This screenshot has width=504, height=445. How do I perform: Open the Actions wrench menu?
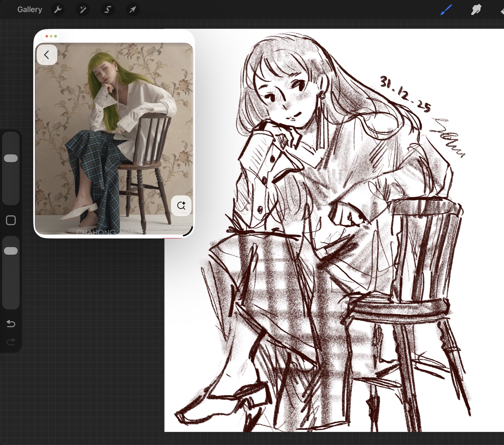tap(58, 10)
